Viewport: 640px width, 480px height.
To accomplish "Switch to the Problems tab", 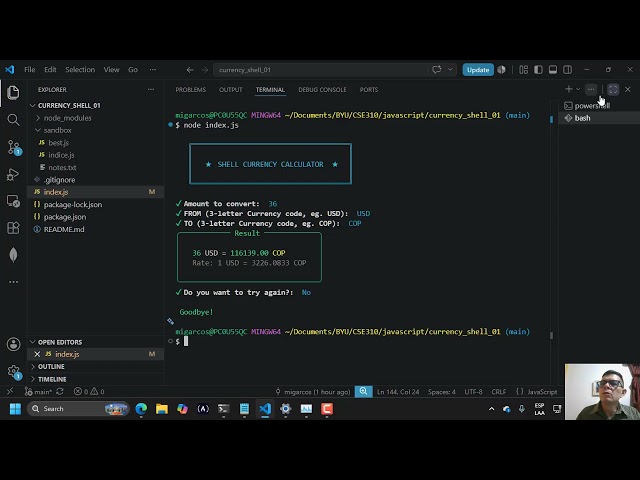I will tap(191, 89).
